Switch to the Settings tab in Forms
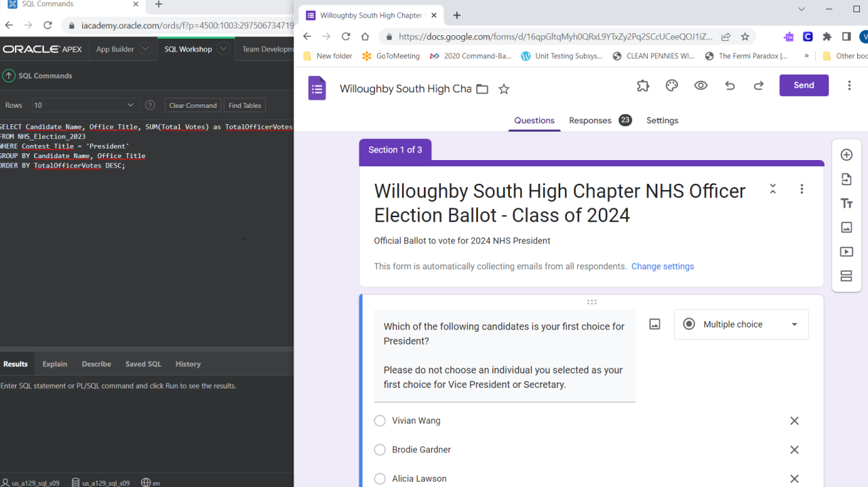 (x=663, y=120)
